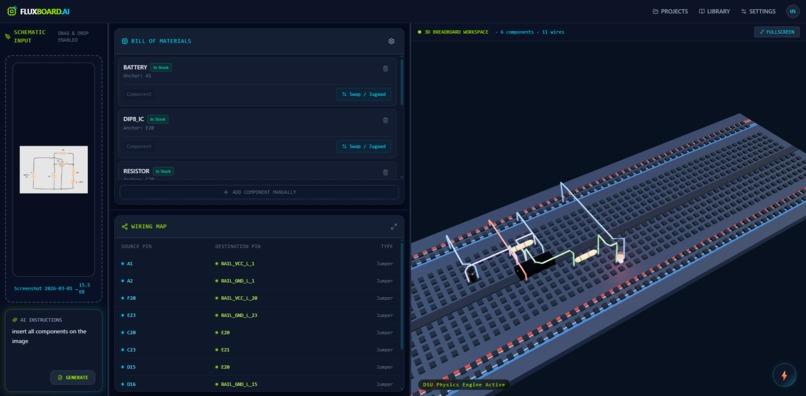Delete the BATTERY component with trash icon
This screenshot has width=806, height=396.
[386, 68]
